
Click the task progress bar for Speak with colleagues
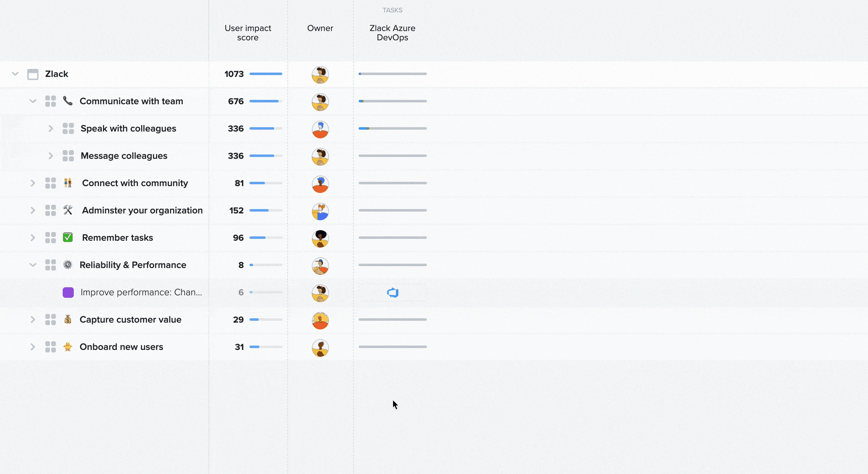[392, 128]
